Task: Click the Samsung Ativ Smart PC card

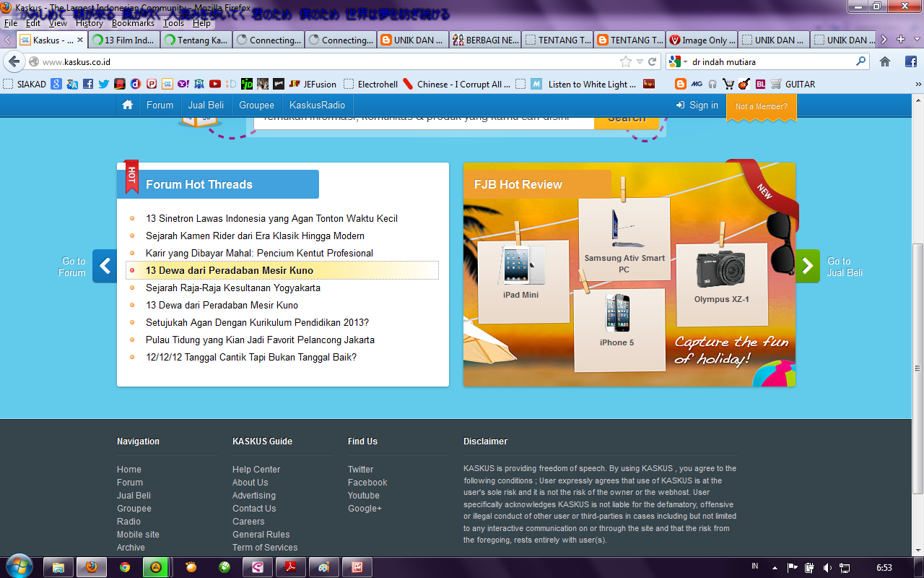Action: click(x=624, y=239)
